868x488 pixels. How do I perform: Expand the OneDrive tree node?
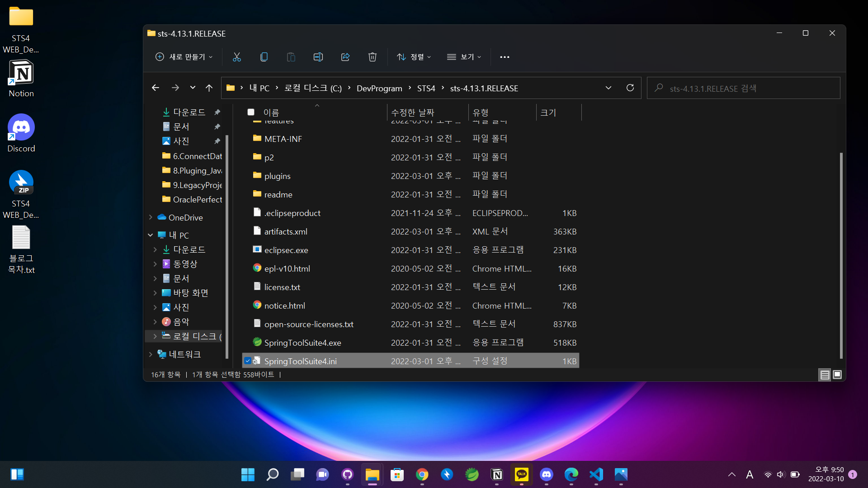[151, 217]
